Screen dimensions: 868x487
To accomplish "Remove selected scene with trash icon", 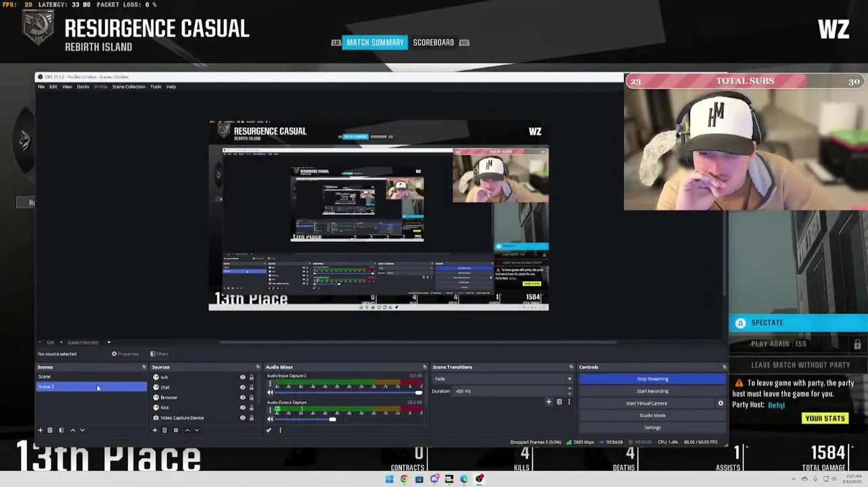I will point(49,430).
